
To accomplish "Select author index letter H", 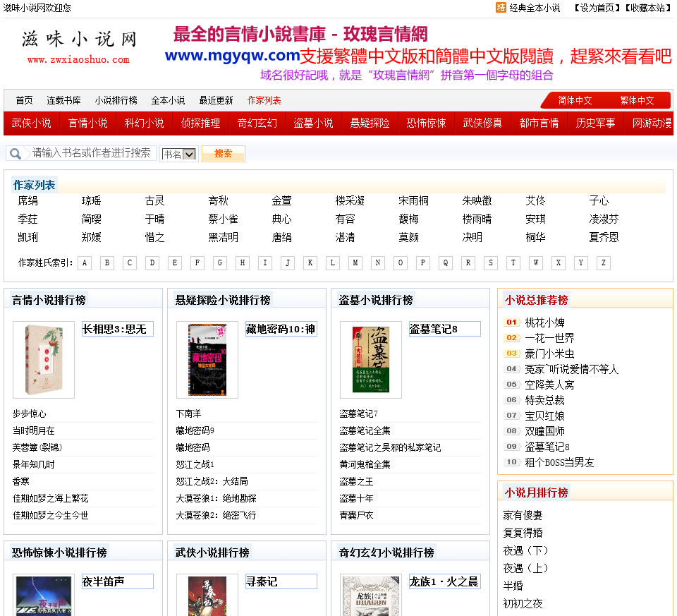I will pyautogui.click(x=243, y=263).
